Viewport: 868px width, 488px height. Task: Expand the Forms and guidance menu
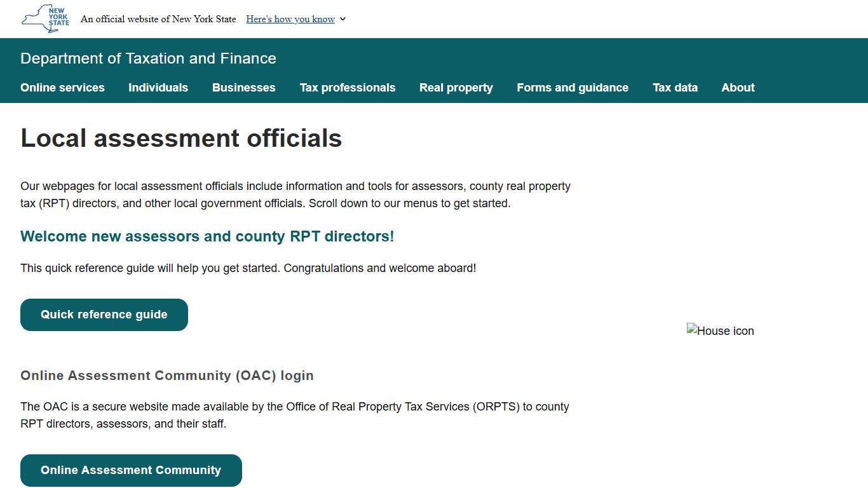(573, 88)
